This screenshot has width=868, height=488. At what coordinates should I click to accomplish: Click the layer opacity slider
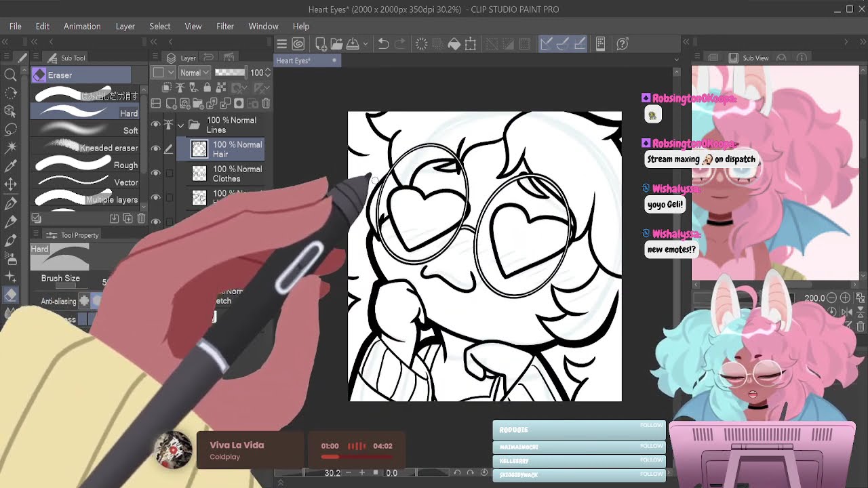230,73
